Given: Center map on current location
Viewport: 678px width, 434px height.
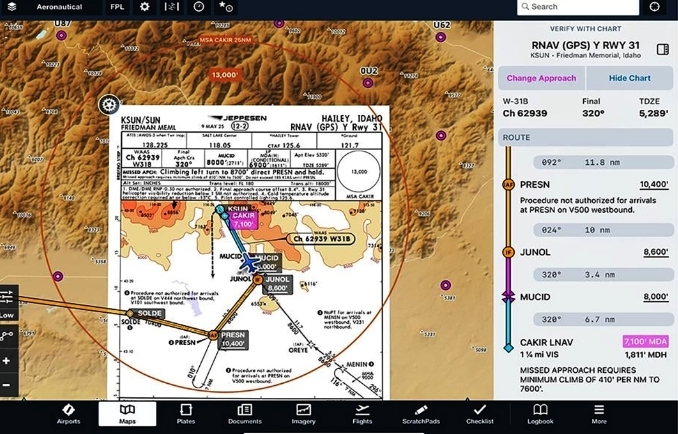Looking at the screenshot, I should click(x=655, y=7).
